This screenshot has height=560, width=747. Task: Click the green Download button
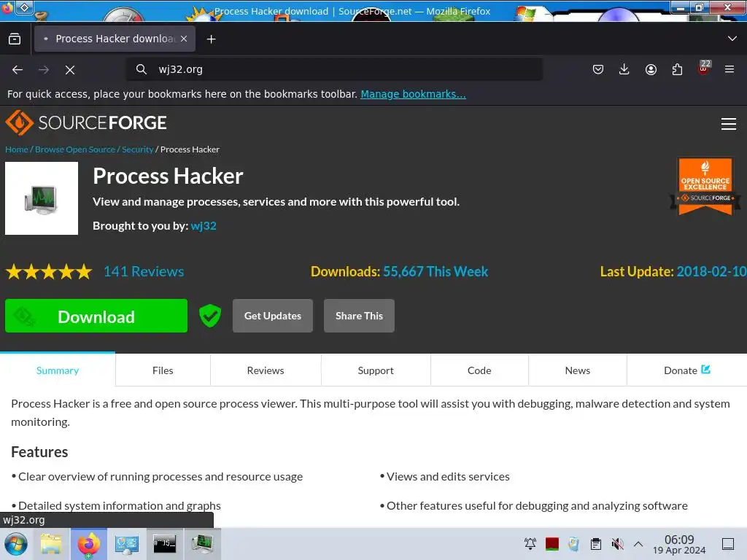96,316
